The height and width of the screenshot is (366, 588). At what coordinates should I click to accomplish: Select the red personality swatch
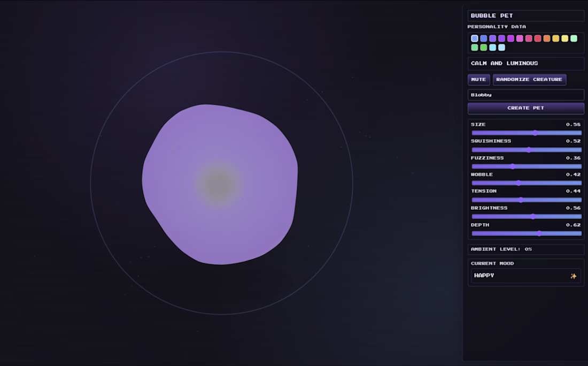pyautogui.click(x=537, y=39)
